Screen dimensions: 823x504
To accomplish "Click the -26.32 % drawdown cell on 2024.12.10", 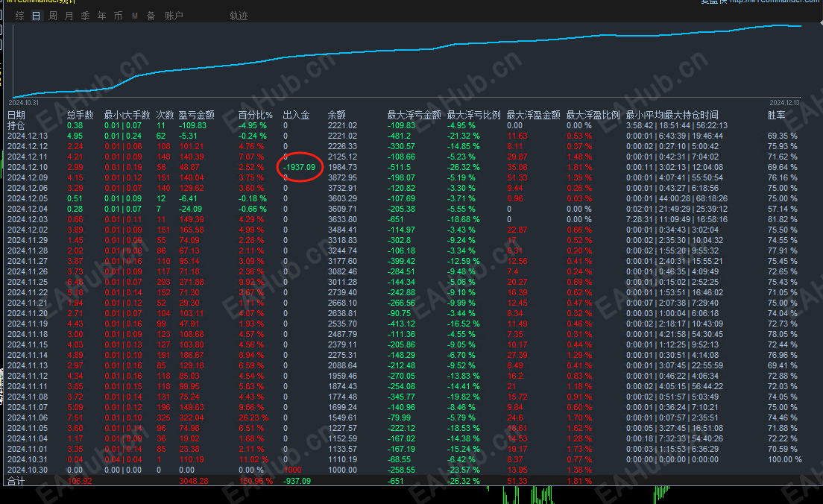I will (x=463, y=167).
